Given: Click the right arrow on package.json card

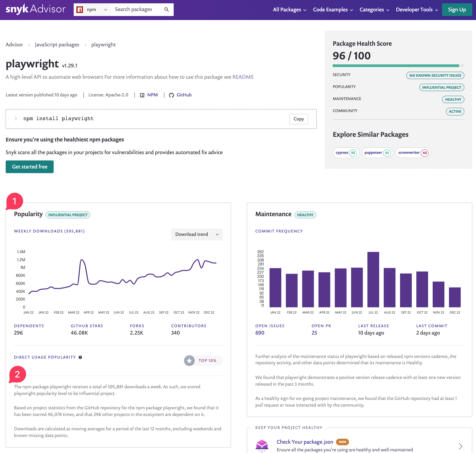Looking at the screenshot, I should coord(460,446).
